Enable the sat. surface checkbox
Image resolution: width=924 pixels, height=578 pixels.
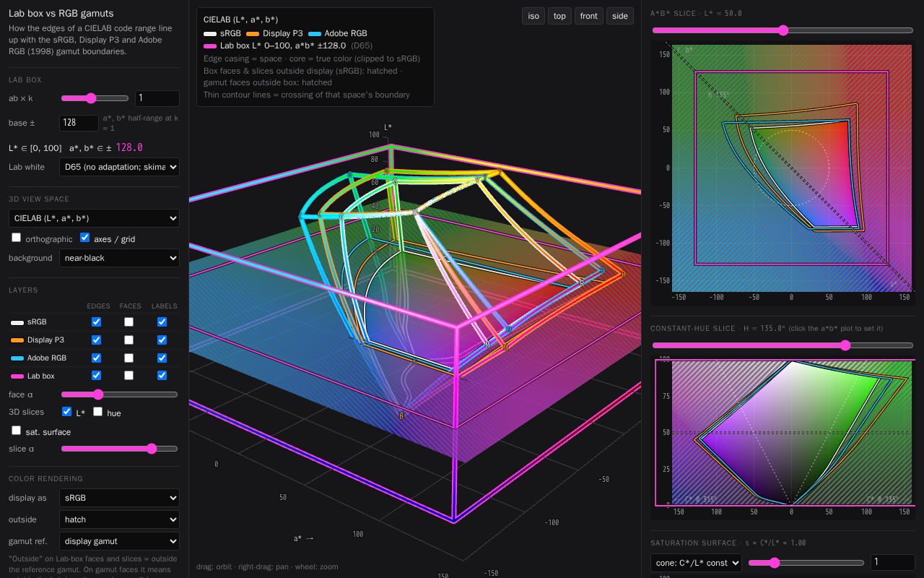(x=16, y=431)
